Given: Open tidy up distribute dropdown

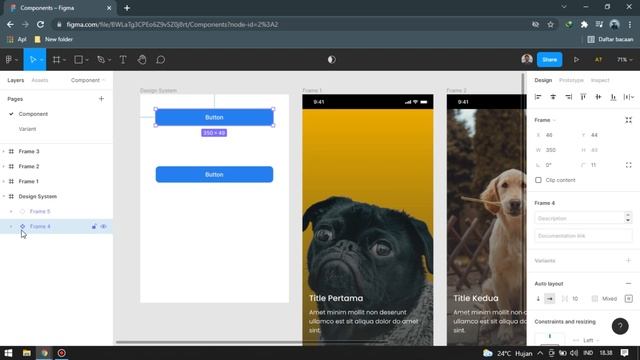Looking at the screenshot, I should point(629,97).
